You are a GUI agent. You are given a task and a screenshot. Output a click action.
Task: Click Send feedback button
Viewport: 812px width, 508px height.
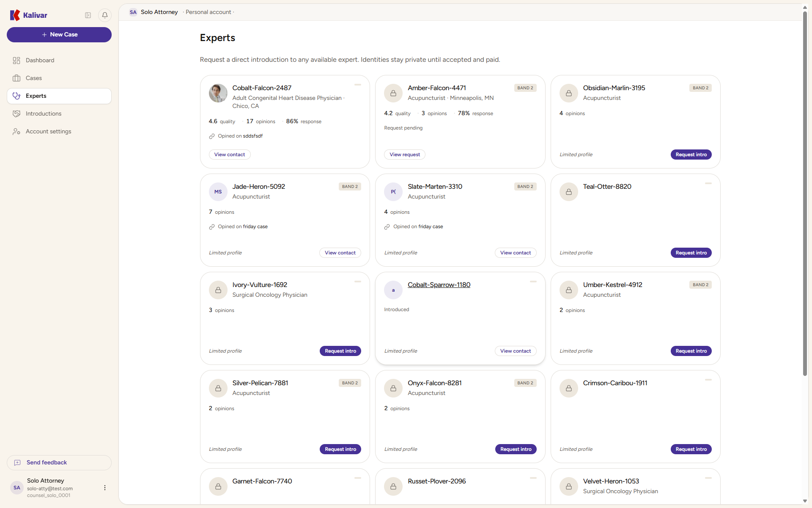point(59,463)
